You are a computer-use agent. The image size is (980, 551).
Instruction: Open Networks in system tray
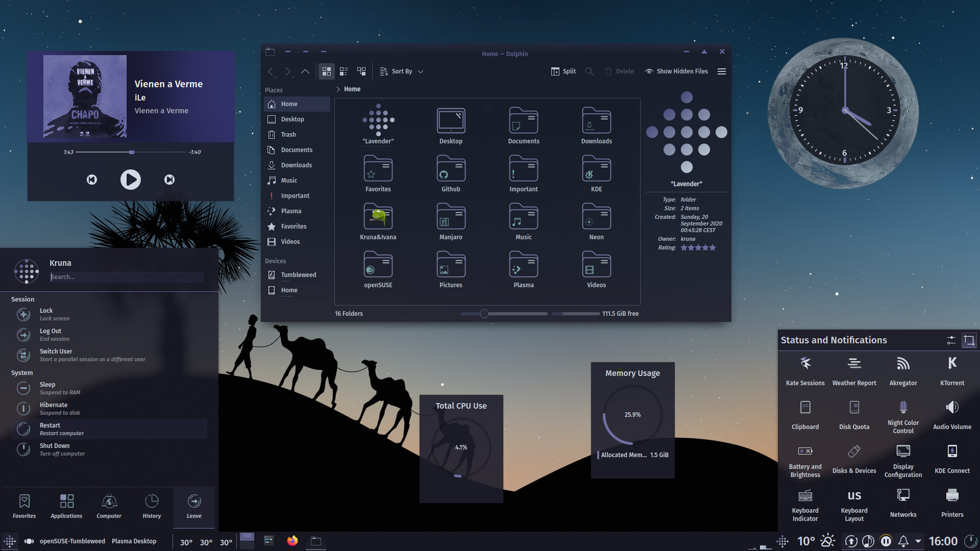tap(903, 503)
